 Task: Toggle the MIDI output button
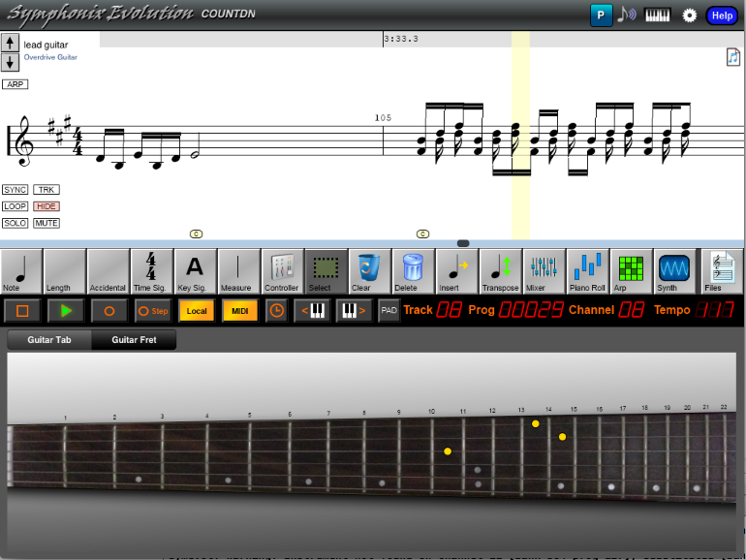click(240, 311)
